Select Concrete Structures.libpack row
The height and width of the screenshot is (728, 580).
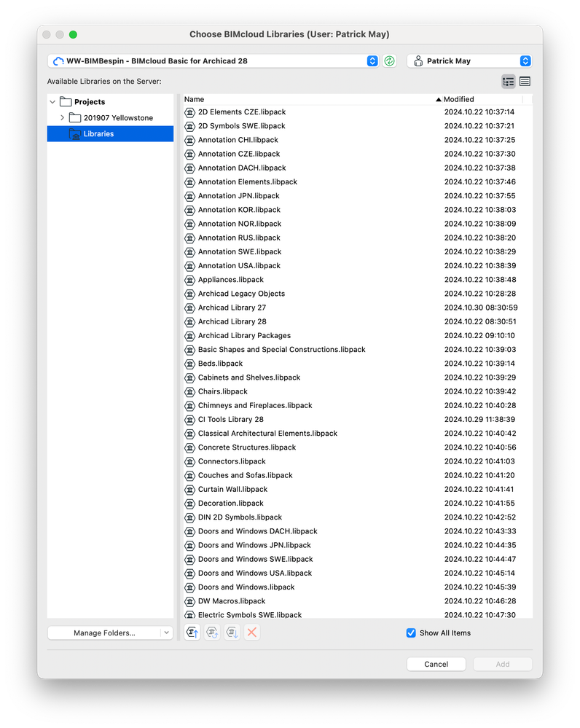358,447
